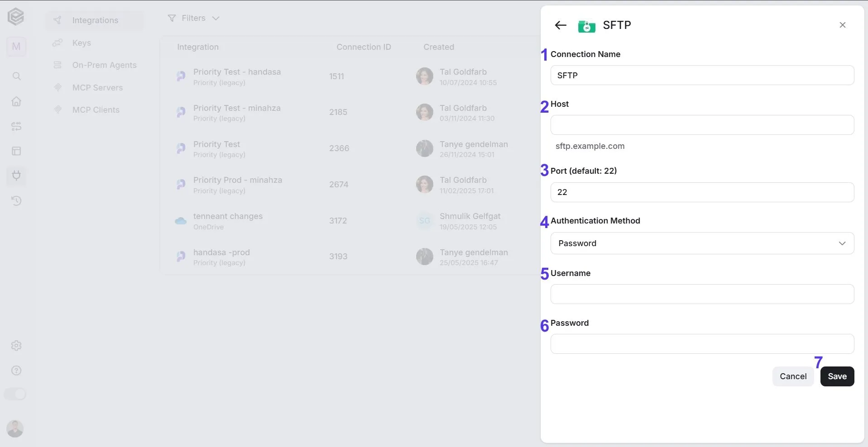This screenshot has height=447, width=868.
Task: Click the Created column header
Action: [x=438, y=47]
